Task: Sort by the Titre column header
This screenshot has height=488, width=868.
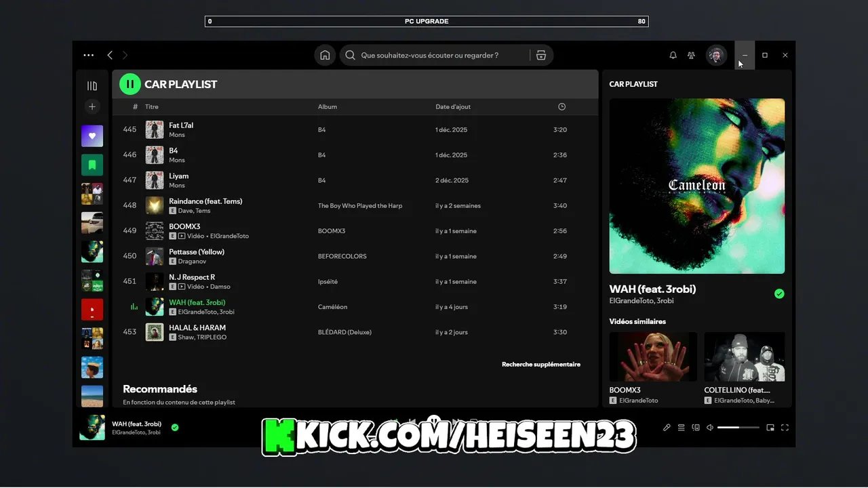Action: coord(152,106)
